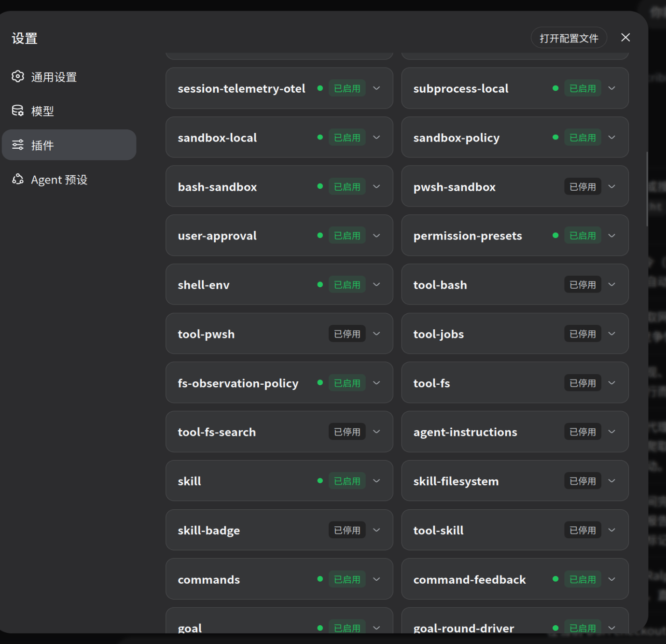
Task: Click the icon beside Agent 预设
Action: click(x=18, y=179)
